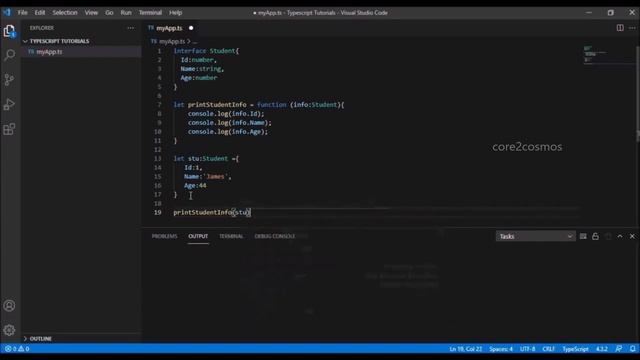Expand the OUTLINE section
This screenshot has width=640, height=360.
41,338
